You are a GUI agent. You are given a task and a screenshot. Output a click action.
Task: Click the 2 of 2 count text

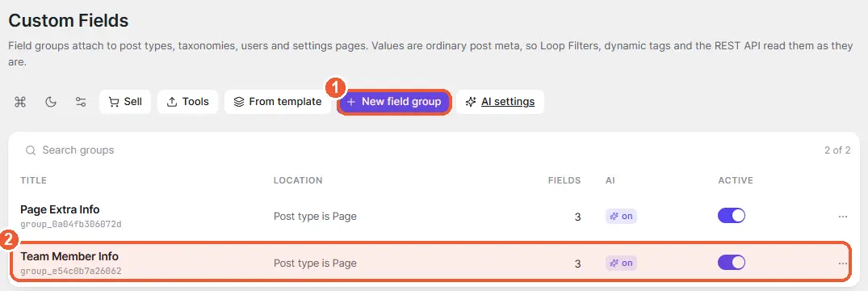coord(837,150)
